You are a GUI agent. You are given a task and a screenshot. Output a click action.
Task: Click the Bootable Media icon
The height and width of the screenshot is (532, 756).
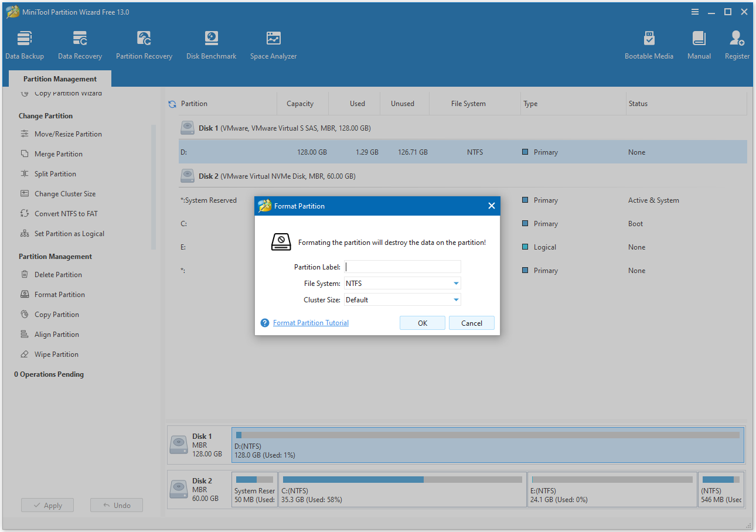pyautogui.click(x=649, y=44)
